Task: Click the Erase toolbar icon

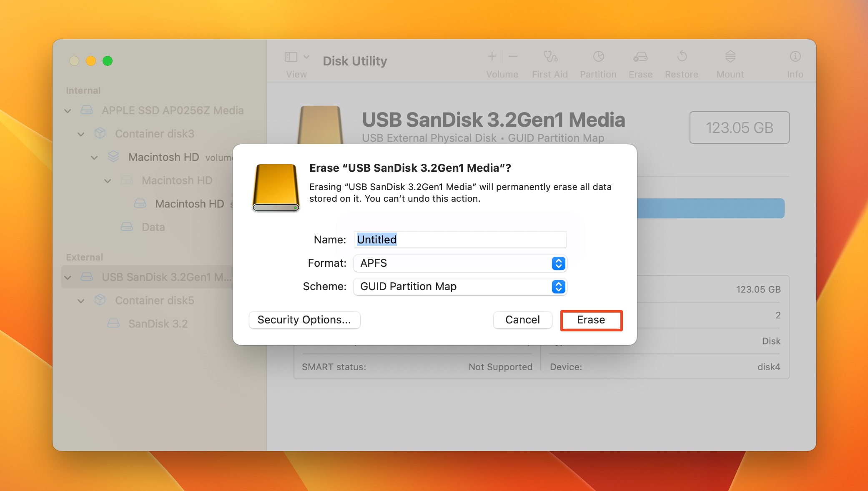Action: pyautogui.click(x=640, y=56)
